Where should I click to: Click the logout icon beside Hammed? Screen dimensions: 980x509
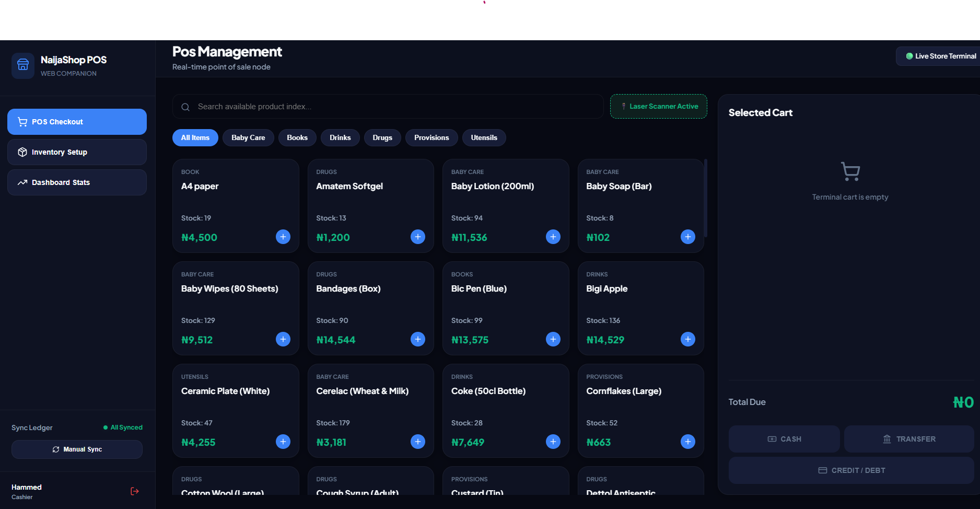coord(135,491)
